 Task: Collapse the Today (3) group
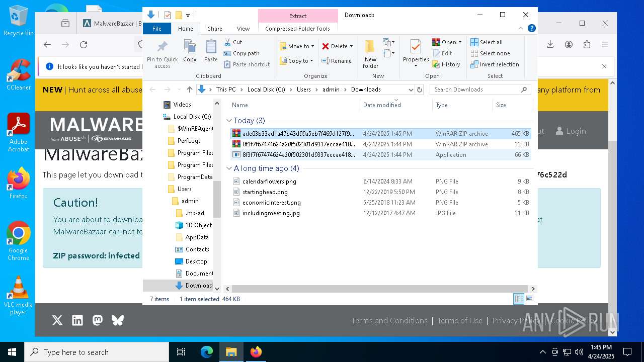point(229,121)
